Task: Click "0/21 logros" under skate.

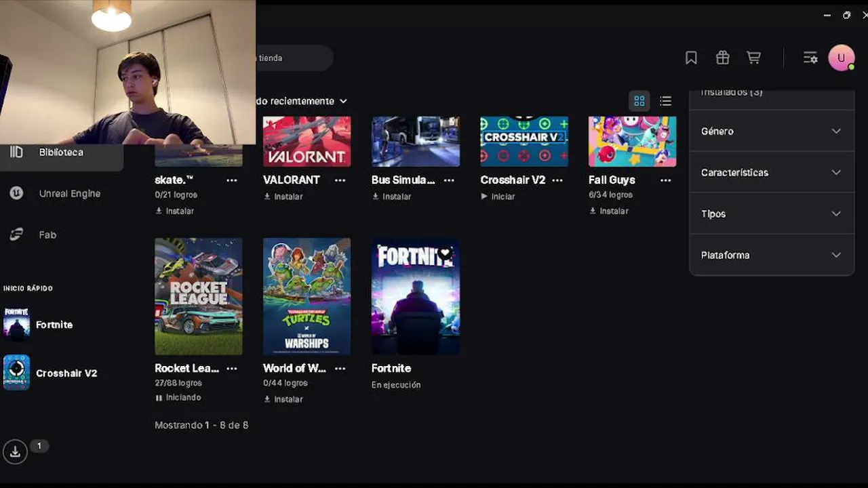Action: pyautogui.click(x=176, y=195)
